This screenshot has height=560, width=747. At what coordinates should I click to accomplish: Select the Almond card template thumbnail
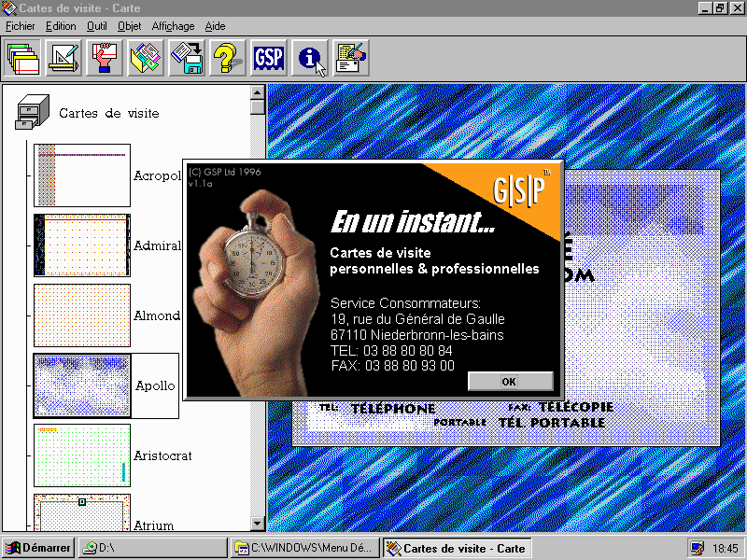(x=82, y=315)
